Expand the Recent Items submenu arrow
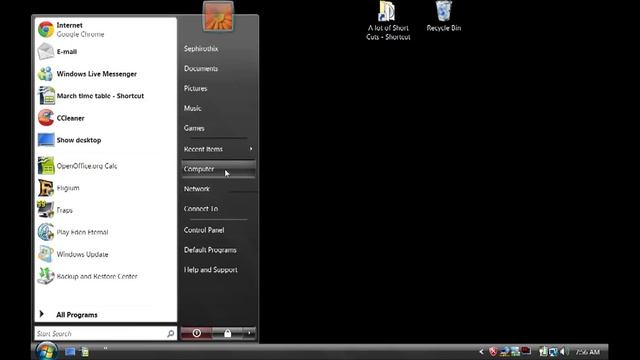The image size is (640, 360). point(251,149)
